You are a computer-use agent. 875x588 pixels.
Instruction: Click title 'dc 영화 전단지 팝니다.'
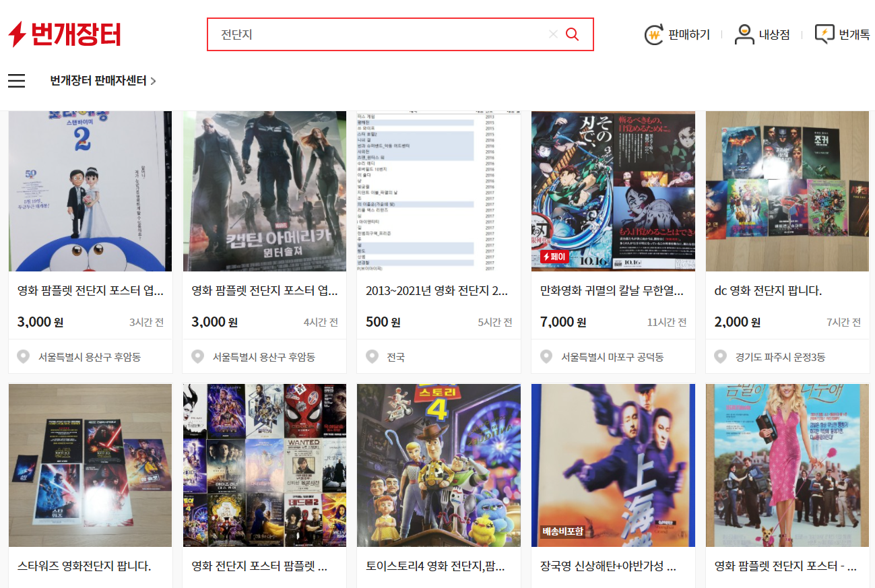(768, 291)
